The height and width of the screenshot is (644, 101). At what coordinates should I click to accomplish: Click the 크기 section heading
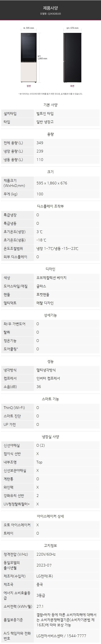pos(50,172)
